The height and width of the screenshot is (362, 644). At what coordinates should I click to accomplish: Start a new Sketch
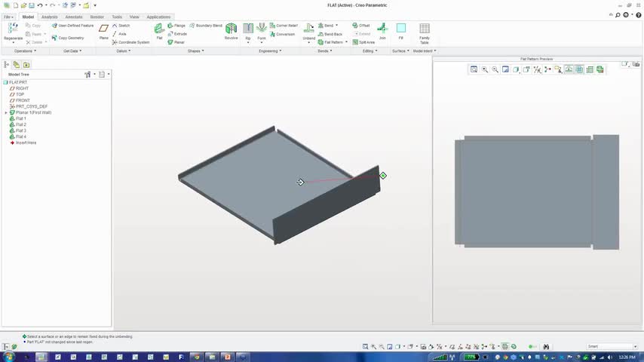tap(121, 26)
